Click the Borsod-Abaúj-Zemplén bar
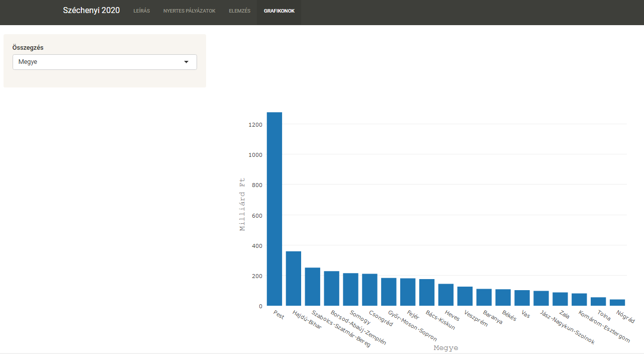The height and width of the screenshot is (354, 644). [331, 289]
